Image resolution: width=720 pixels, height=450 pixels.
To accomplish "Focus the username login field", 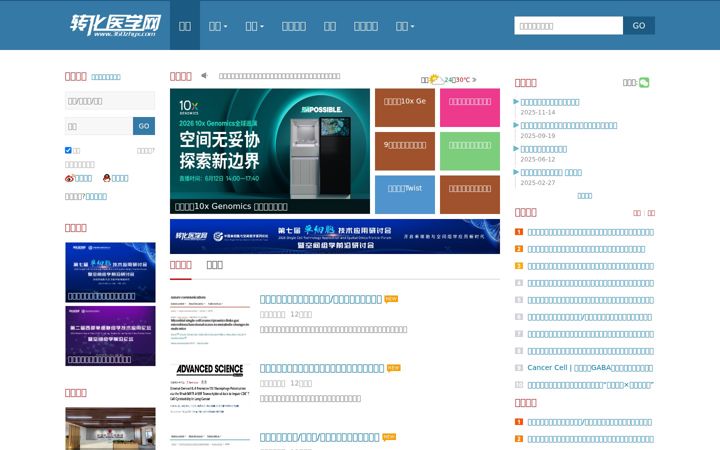I will coord(110,101).
